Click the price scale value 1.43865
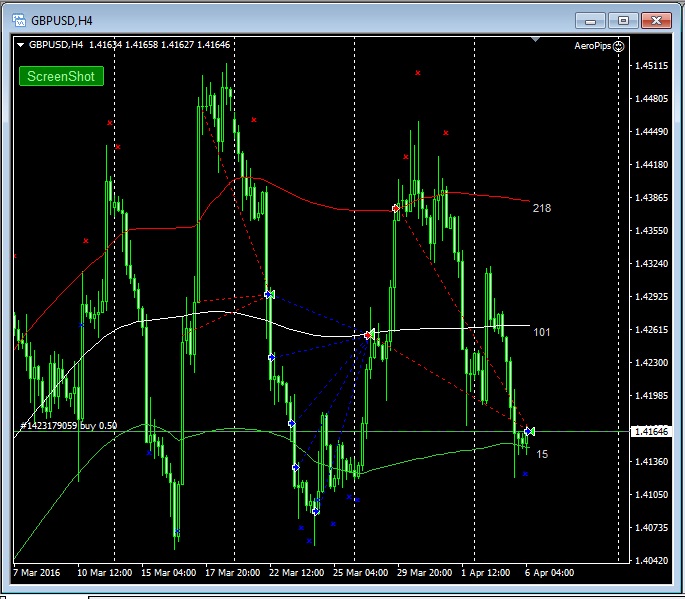The image size is (685, 599). (651, 197)
